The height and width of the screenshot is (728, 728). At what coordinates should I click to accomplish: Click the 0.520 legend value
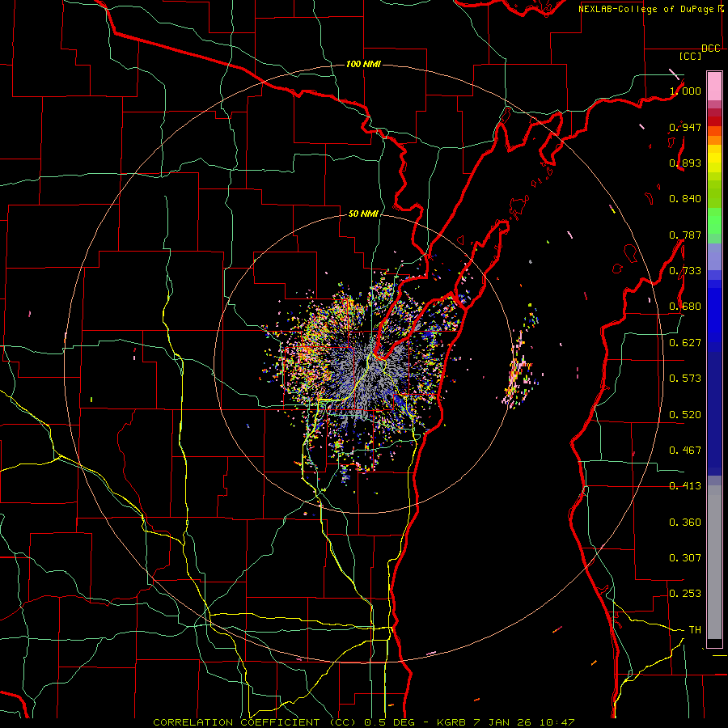pyautogui.click(x=685, y=415)
